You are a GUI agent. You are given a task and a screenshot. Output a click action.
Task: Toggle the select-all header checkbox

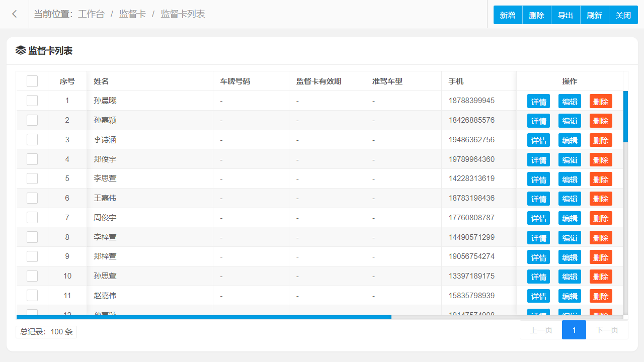(32, 81)
